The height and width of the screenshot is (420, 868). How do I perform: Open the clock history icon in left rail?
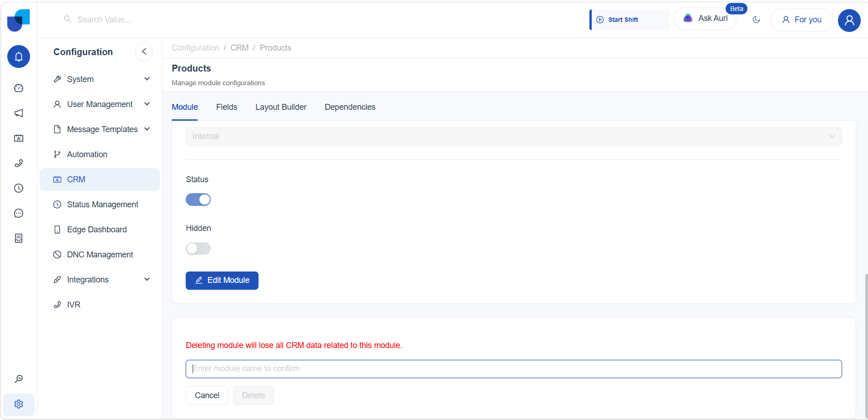point(19,188)
